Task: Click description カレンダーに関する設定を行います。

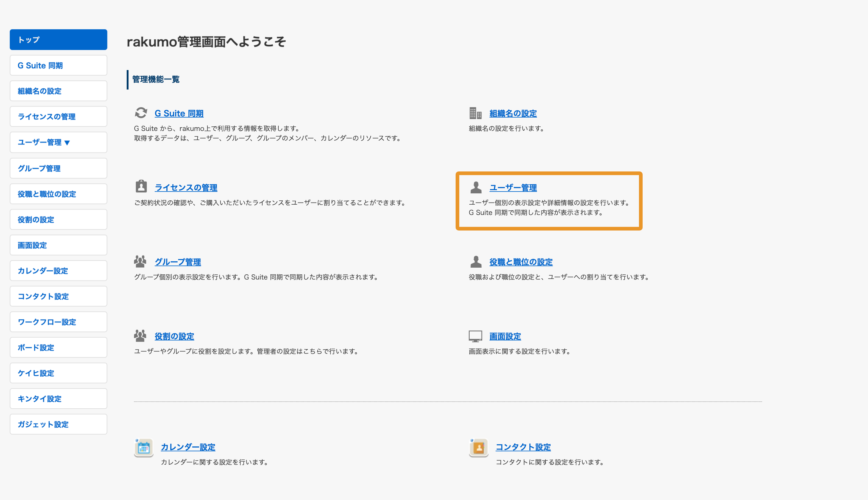Action: coord(214,462)
